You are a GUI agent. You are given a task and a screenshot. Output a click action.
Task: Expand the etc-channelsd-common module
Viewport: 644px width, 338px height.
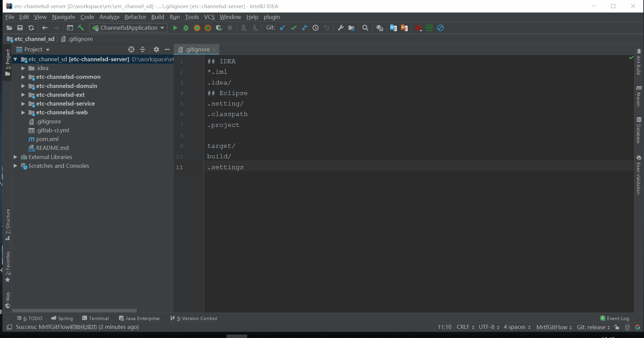(23, 77)
